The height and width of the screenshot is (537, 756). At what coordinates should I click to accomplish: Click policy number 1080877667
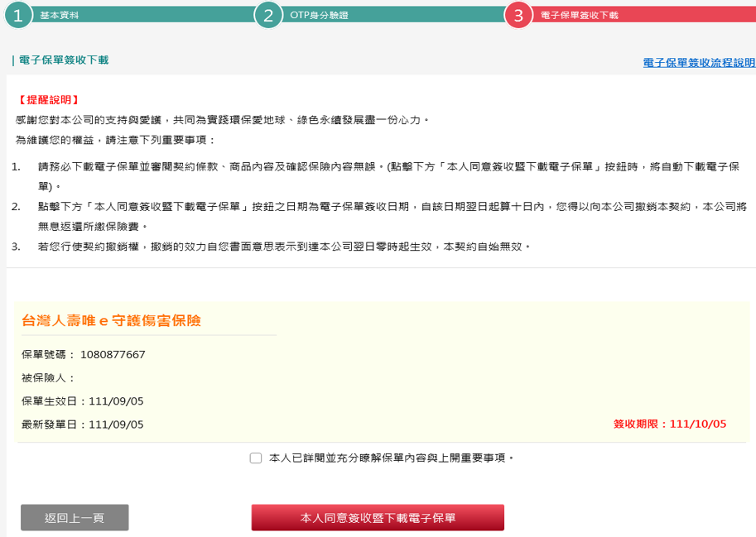[x=113, y=354]
